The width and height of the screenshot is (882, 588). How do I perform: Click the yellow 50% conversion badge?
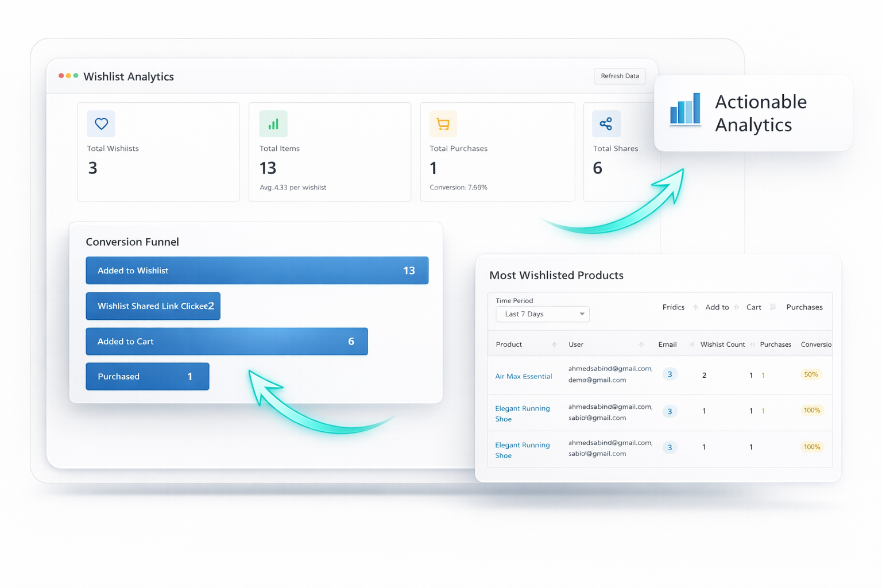tap(811, 374)
